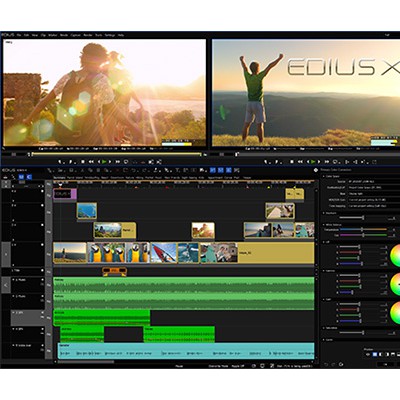The image size is (400, 400).
Task: Select the orange title clip on title track
Action: (x=114, y=271)
